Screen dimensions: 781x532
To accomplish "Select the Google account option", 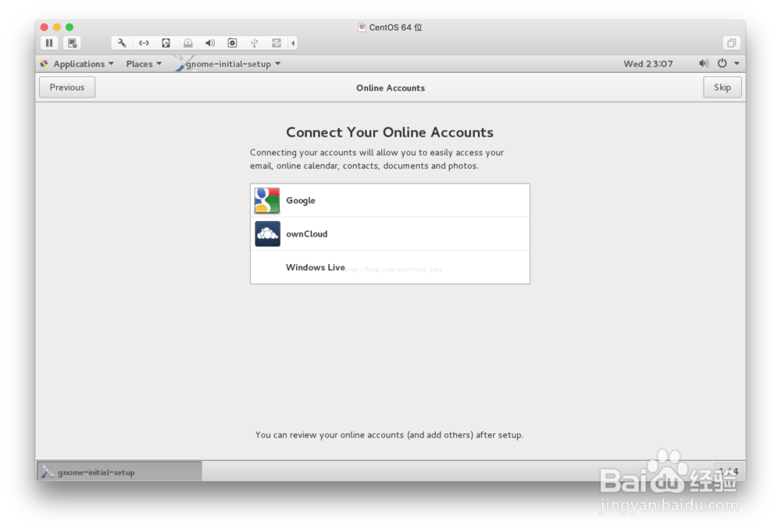I will coord(390,200).
